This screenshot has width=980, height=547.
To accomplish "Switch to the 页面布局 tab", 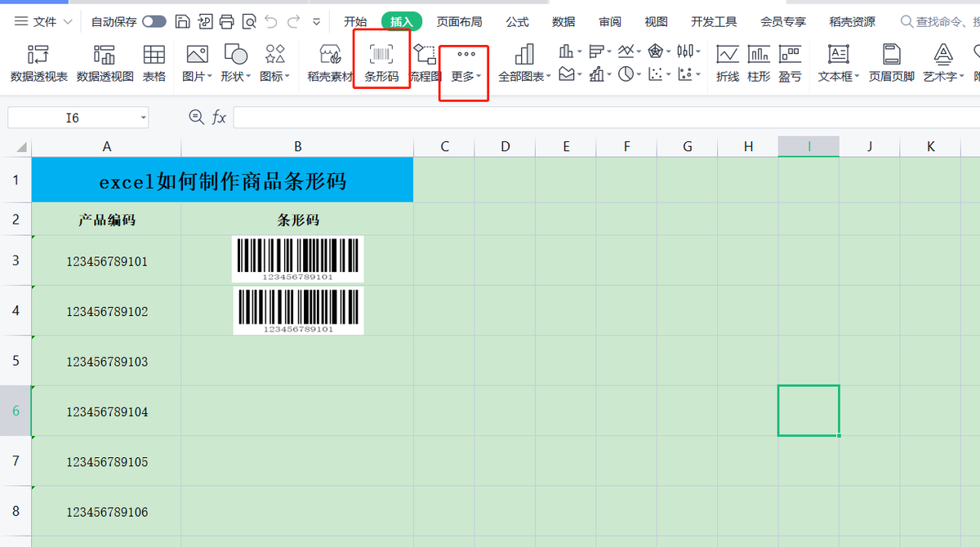I will [x=459, y=22].
